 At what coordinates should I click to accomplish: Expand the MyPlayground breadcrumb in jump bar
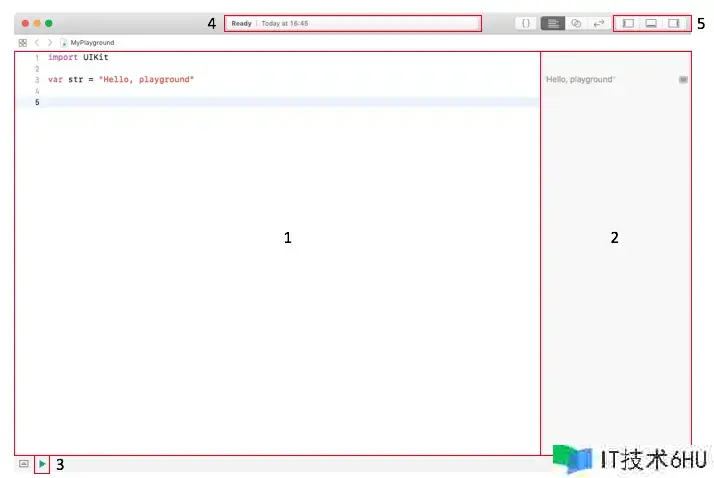pyautogui.click(x=91, y=43)
